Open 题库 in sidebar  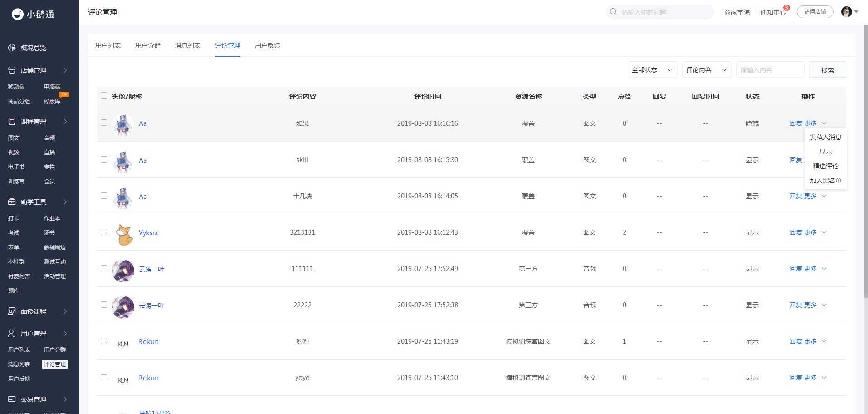point(14,291)
